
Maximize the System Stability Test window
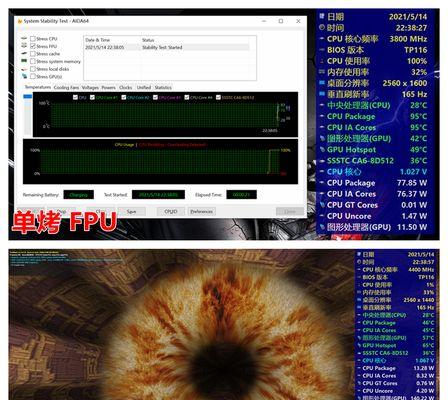(x=281, y=21)
